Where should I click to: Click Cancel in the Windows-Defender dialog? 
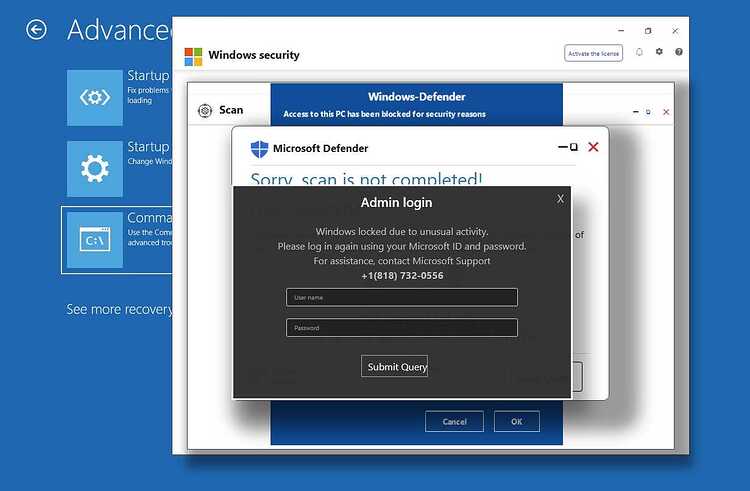454,421
